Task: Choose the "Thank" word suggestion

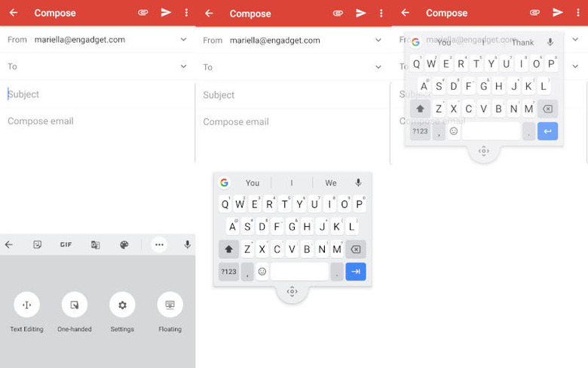Action: click(x=522, y=43)
